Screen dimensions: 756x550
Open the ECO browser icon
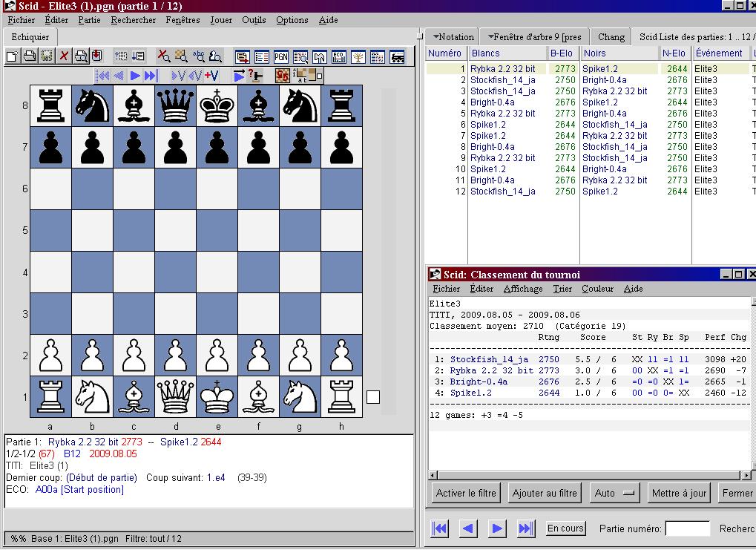[x=339, y=56]
